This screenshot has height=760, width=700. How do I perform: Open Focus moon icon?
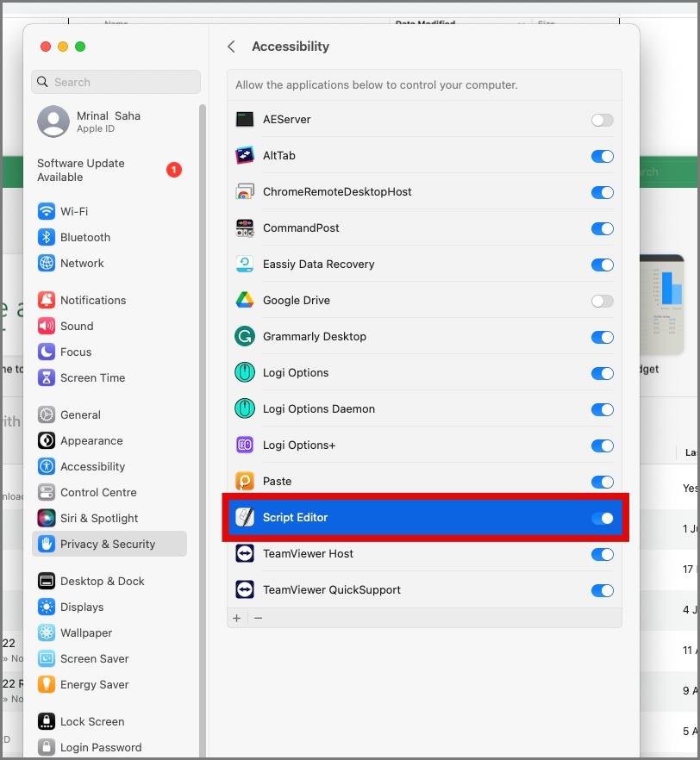pos(46,352)
